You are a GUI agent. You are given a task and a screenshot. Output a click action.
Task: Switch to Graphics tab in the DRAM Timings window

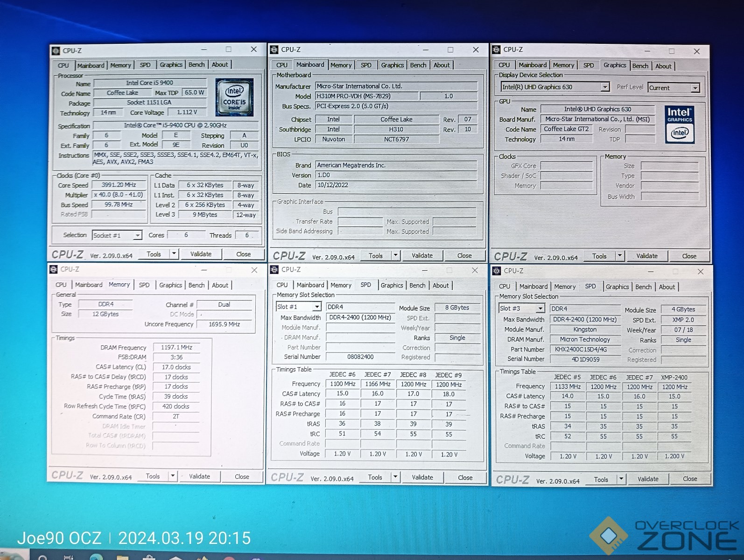point(170,285)
